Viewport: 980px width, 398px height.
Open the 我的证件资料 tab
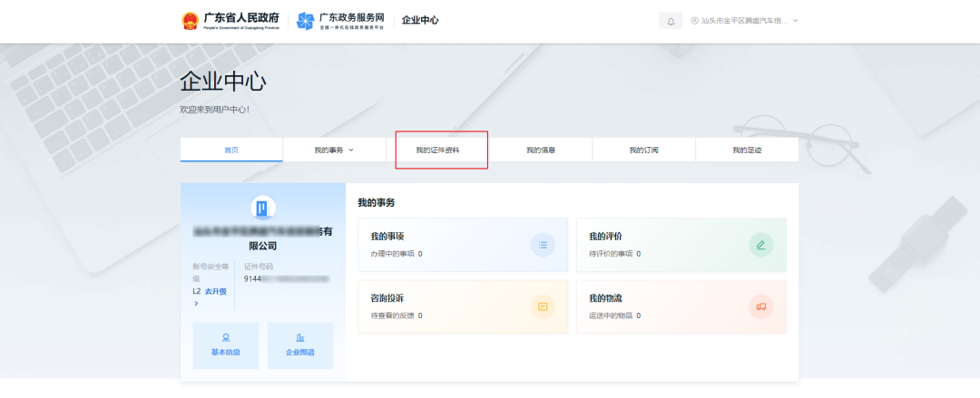[437, 150]
